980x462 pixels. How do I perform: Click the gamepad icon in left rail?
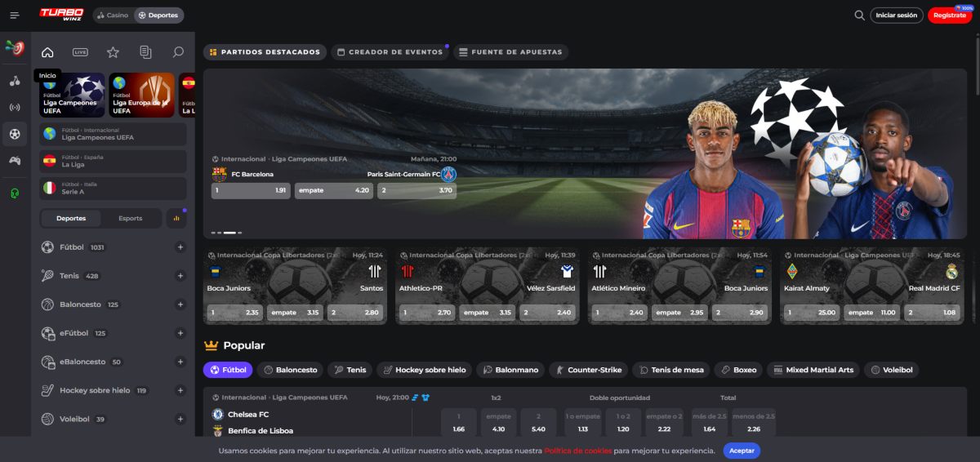coord(15,161)
